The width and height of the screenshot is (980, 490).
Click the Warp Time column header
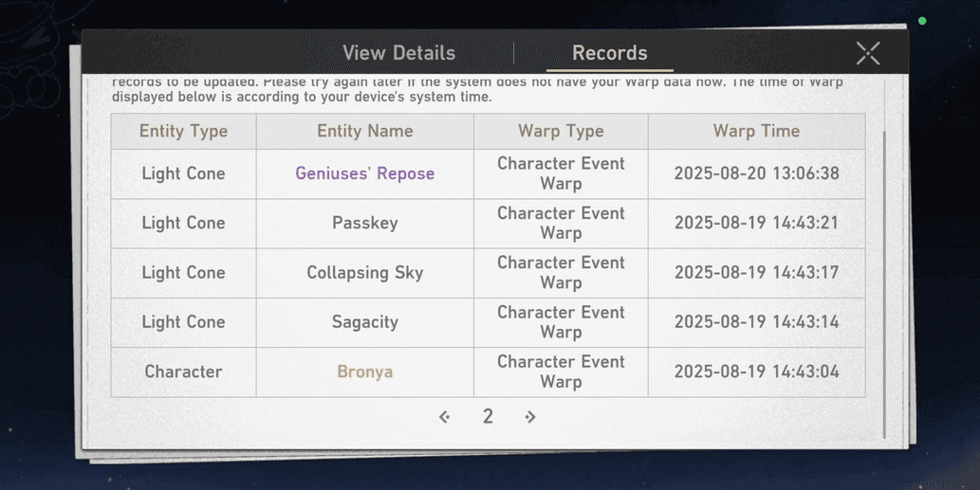click(x=756, y=131)
